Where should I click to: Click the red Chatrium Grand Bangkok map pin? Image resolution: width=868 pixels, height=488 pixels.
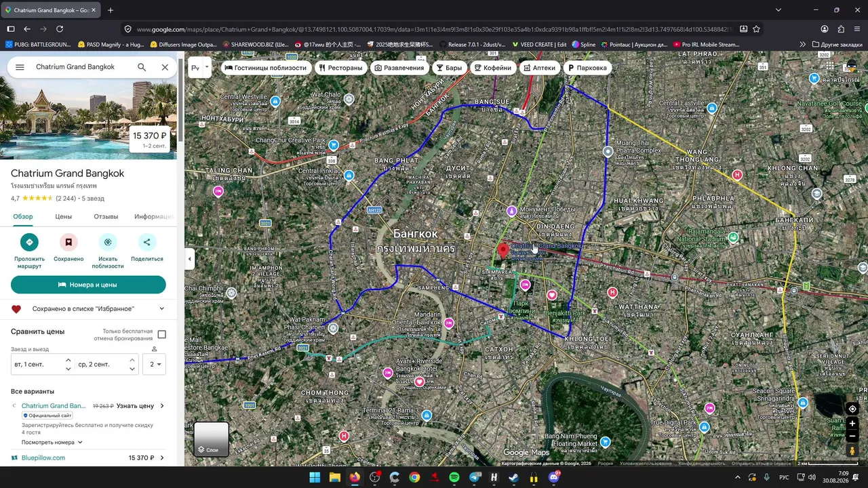pyautogui.click(x=503, y=251)
